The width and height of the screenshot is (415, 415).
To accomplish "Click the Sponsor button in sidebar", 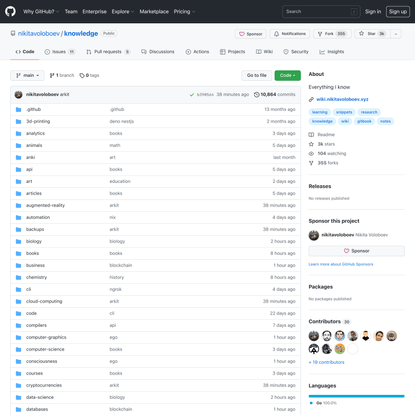I will click(356, 251).
